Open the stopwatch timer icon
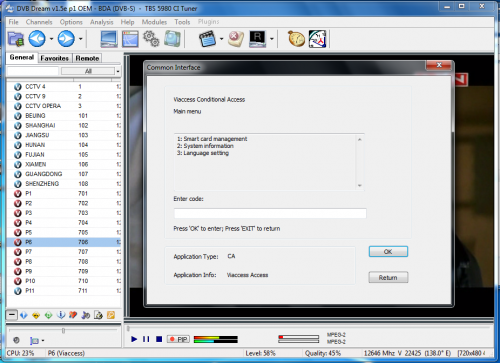The image size is (500, 363). [x=296, y=39]
